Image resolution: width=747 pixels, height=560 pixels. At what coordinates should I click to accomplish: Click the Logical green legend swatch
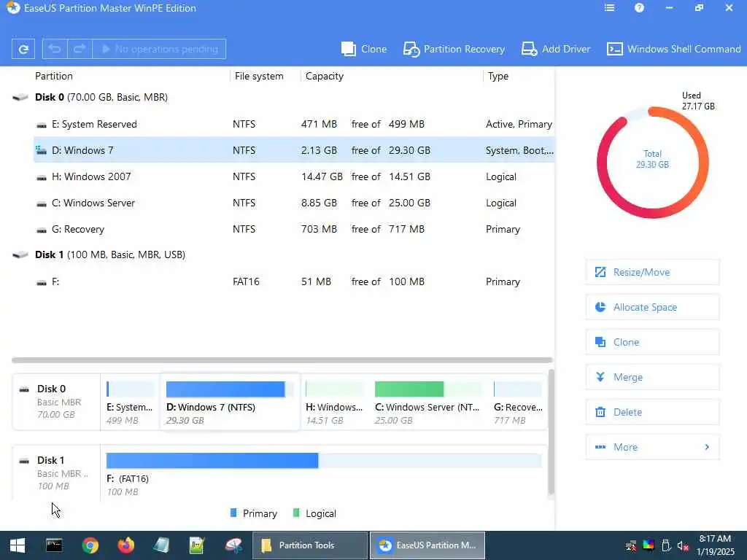tap(296, 513)
